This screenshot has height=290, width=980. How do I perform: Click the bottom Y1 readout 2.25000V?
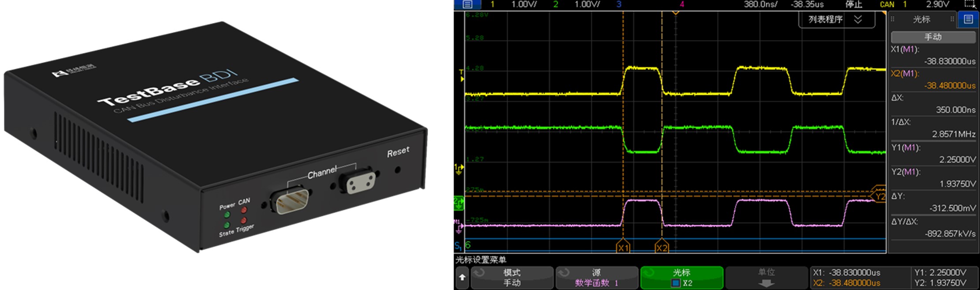pos(948,273)
